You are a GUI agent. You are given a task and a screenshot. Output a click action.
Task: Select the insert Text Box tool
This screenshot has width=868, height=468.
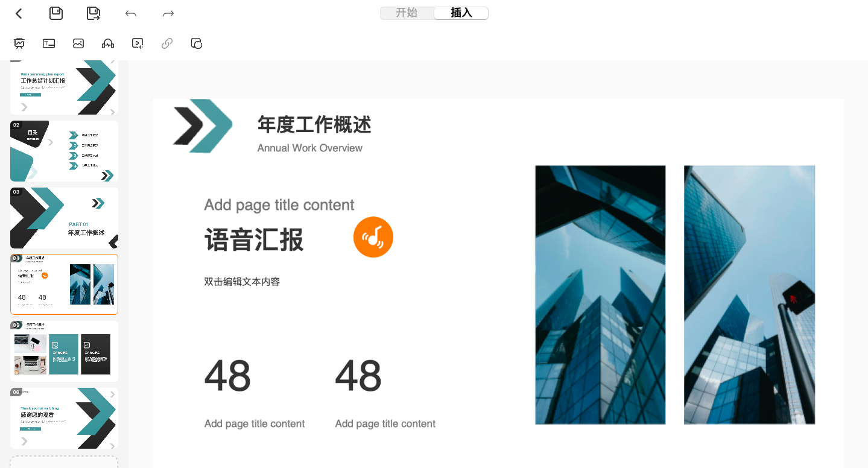48,43
